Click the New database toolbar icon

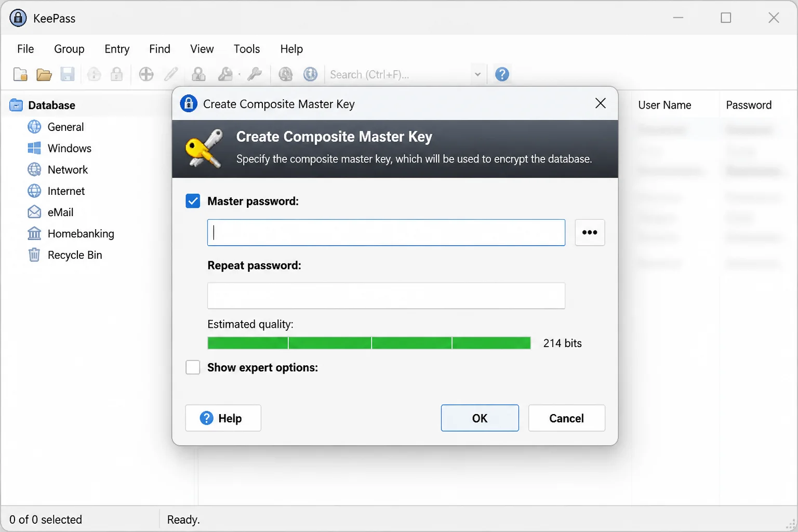[x=20, y=74]
